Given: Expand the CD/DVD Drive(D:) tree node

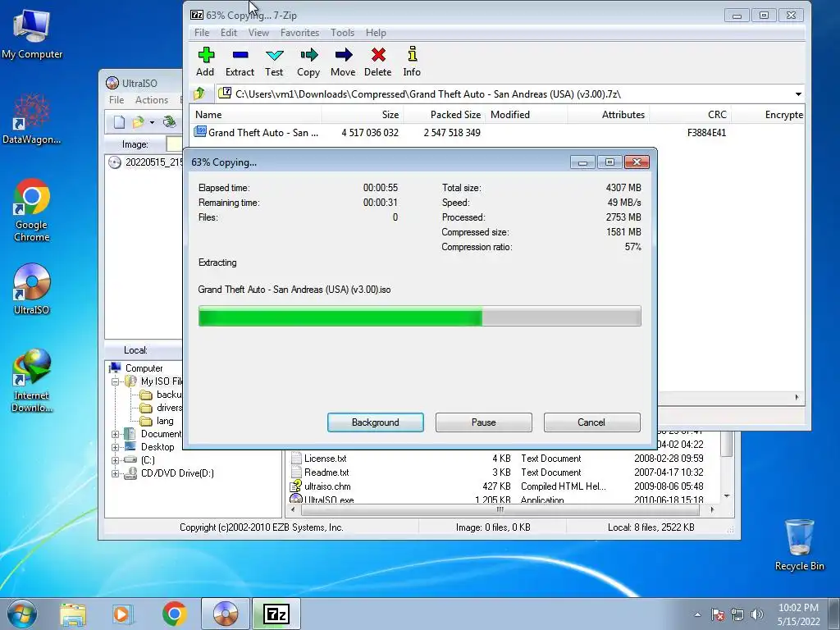Looking at the screenshot, I should click(x=115, y=473).
